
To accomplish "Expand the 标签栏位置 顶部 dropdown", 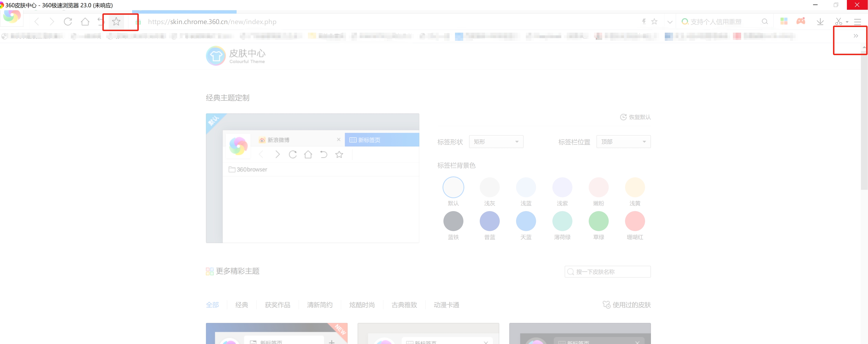I will click(x=623, y=142).
